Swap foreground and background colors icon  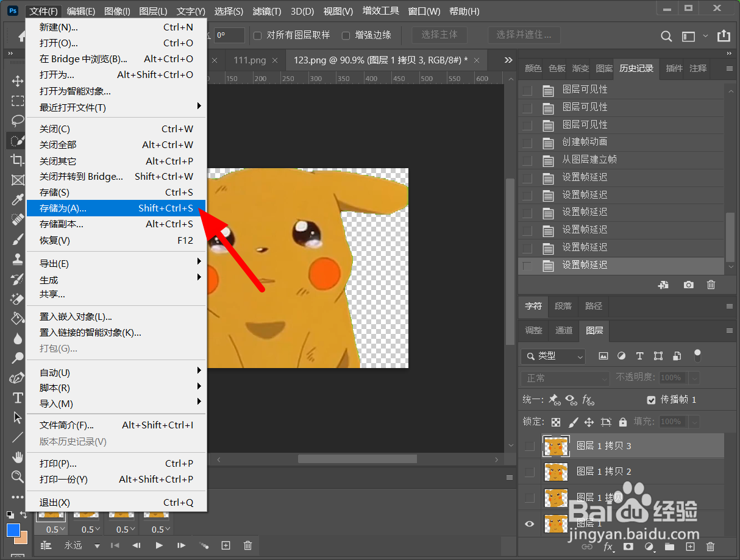(x=23, y=516)
